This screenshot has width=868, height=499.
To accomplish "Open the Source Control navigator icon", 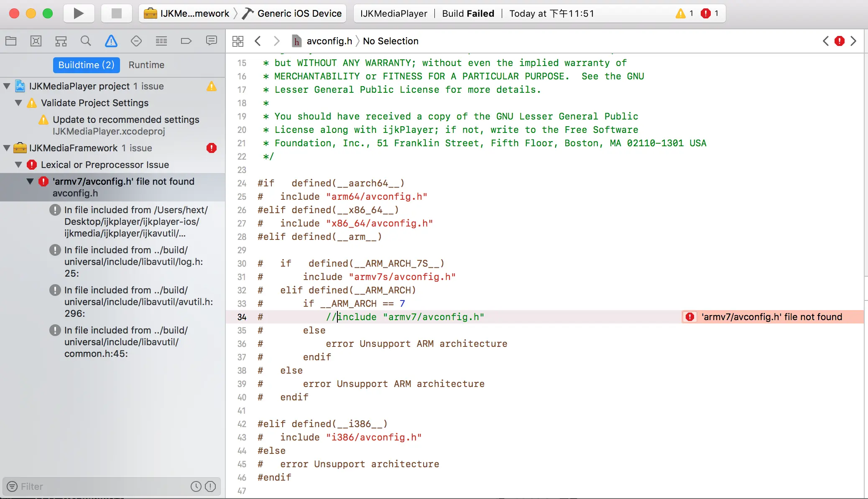I will [36, 41].
